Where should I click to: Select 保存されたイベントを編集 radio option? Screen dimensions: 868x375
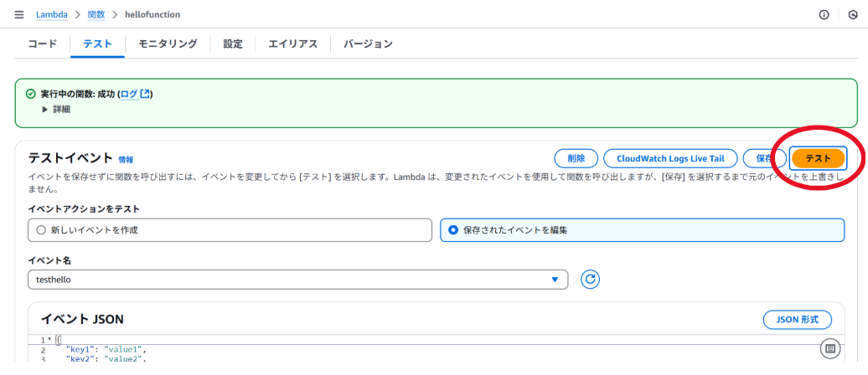[642, 230]
